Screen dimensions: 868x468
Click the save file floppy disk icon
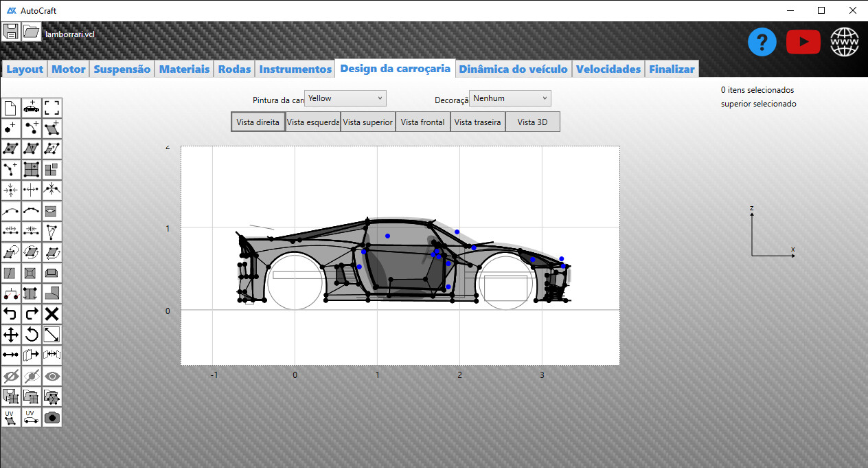pyautogui.click(x=11, y=32)
